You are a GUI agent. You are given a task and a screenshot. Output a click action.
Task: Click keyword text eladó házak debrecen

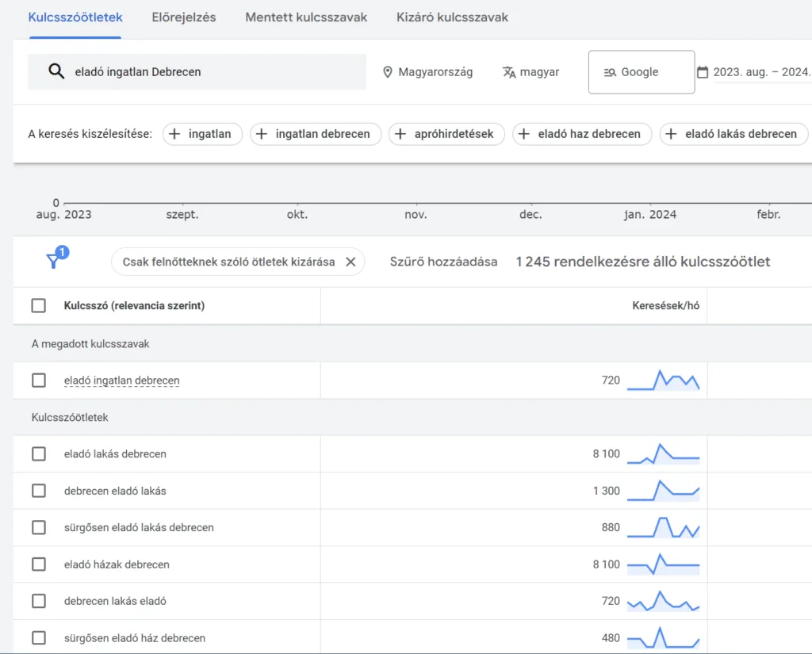tap(117, 564)
